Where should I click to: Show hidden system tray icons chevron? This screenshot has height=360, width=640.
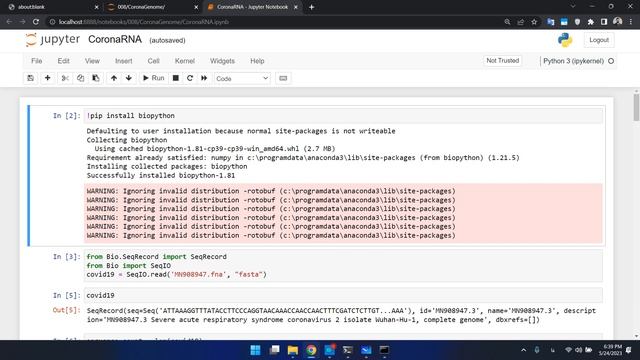[523, 350]
